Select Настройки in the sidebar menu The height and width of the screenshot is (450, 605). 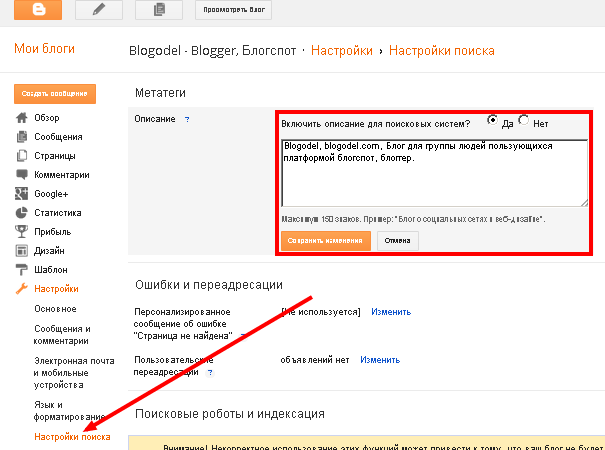pyautogui.click(x=56, y=289)
